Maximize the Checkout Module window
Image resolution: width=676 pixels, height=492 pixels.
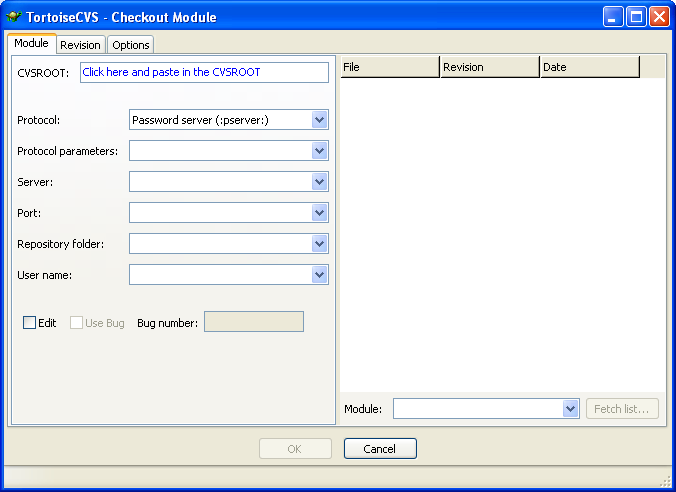(x=636, y=17)
